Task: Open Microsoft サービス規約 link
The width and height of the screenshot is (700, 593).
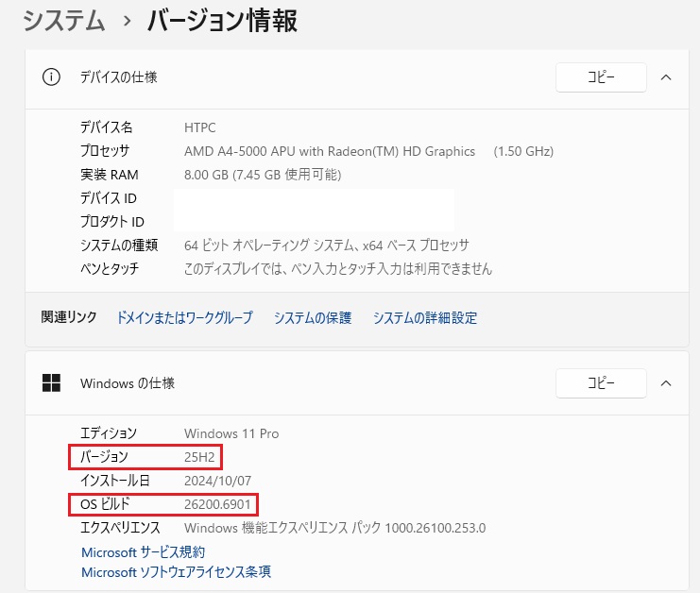Action: coord(143,552)
